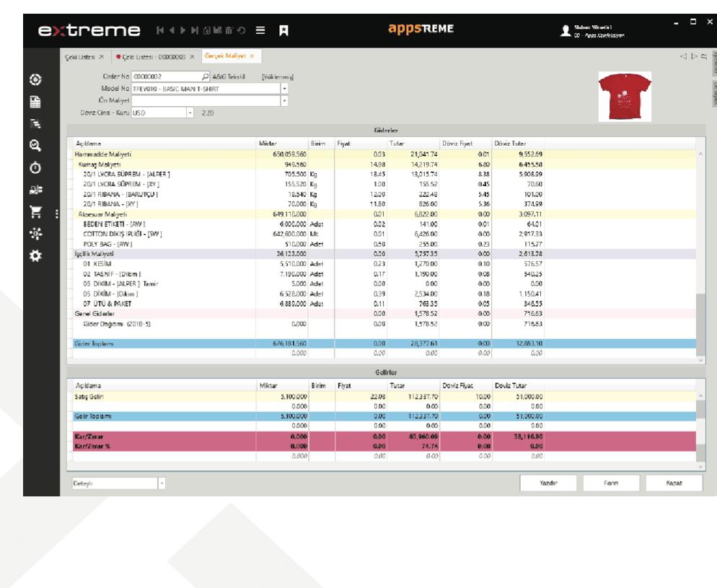Open the forklift warehouse icon in the sidebar
Viewport: 717px width, 588px height.
[35, 190]
